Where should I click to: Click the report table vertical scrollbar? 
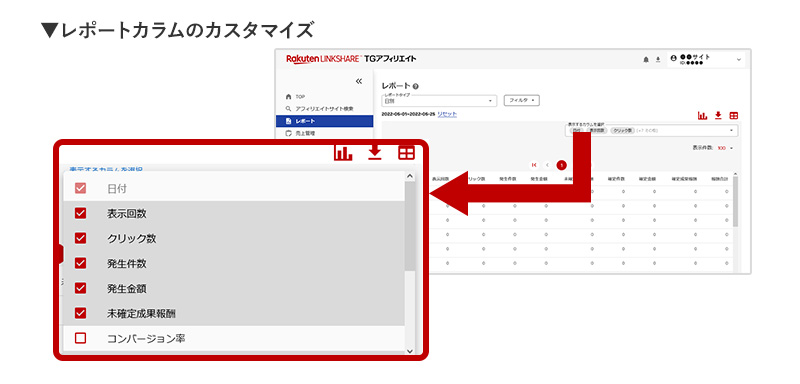(735, 201)
